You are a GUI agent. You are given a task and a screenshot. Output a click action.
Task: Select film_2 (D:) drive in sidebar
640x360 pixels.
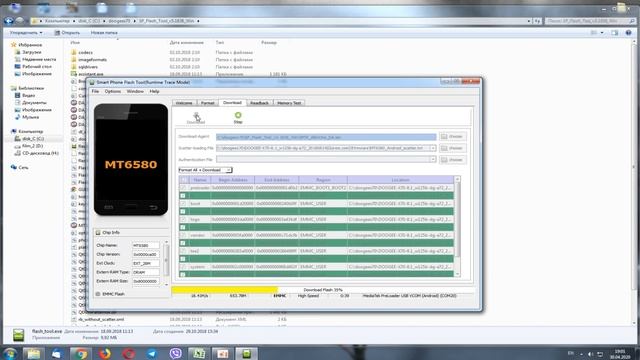[x=32, y=146]
